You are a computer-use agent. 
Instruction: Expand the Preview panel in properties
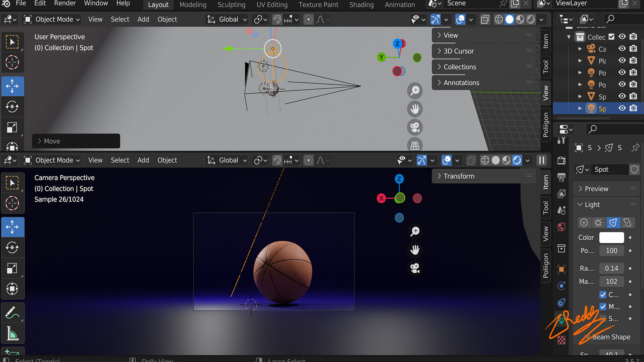pyautogui.click(x=607, y=189)
